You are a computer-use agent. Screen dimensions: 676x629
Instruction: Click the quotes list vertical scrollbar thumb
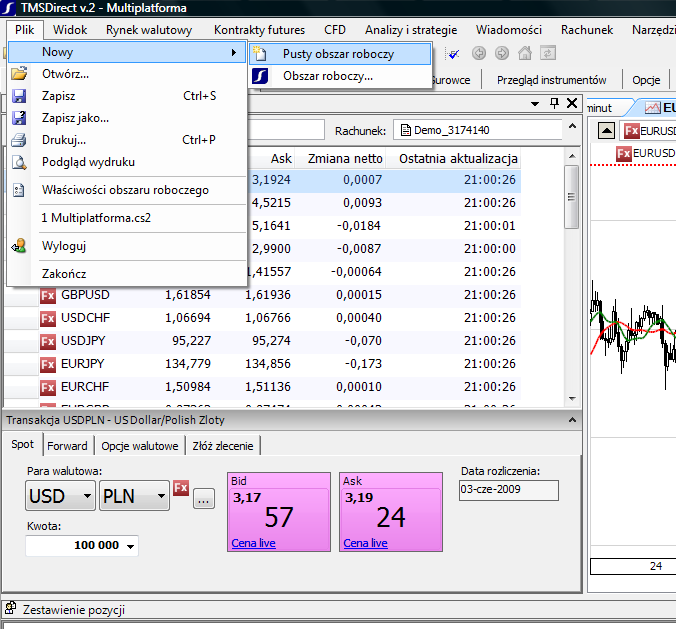pos(572,197)
